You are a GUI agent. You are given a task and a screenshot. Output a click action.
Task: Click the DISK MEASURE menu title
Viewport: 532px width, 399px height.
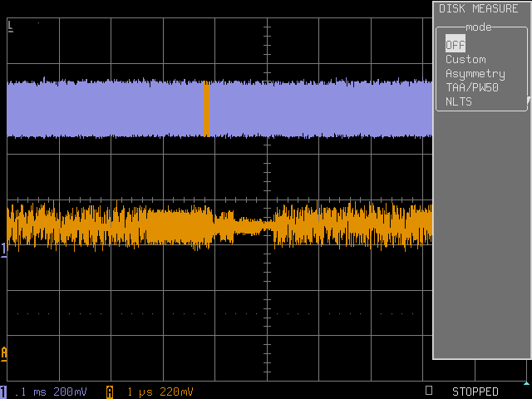coord(479,8)
